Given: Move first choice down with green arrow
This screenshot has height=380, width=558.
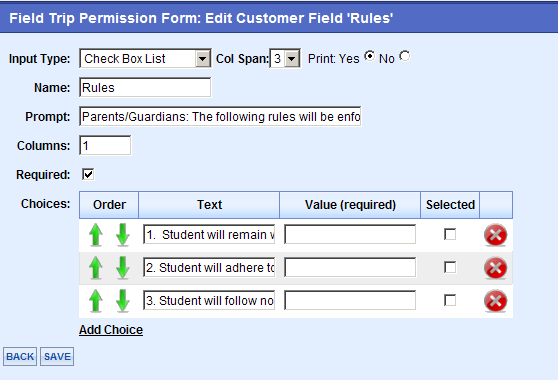Looking at the screenshot, I should coord(123,235).
